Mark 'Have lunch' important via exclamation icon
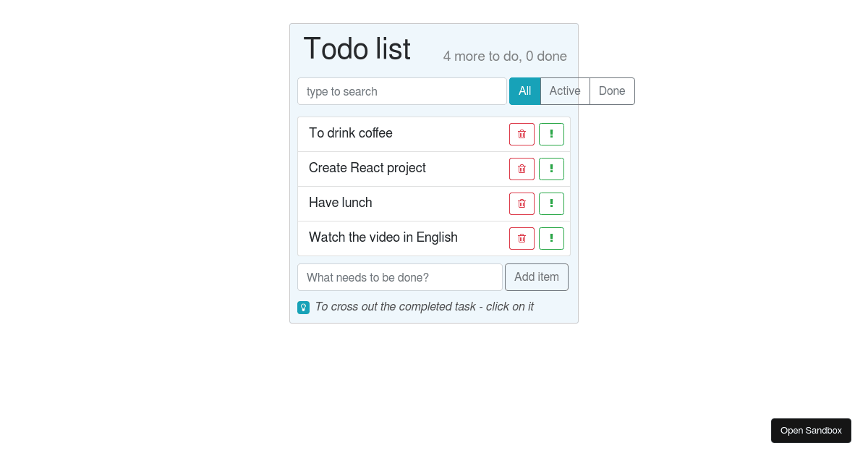The height and width of the screenshot is (456, 868). click(551, 203)
